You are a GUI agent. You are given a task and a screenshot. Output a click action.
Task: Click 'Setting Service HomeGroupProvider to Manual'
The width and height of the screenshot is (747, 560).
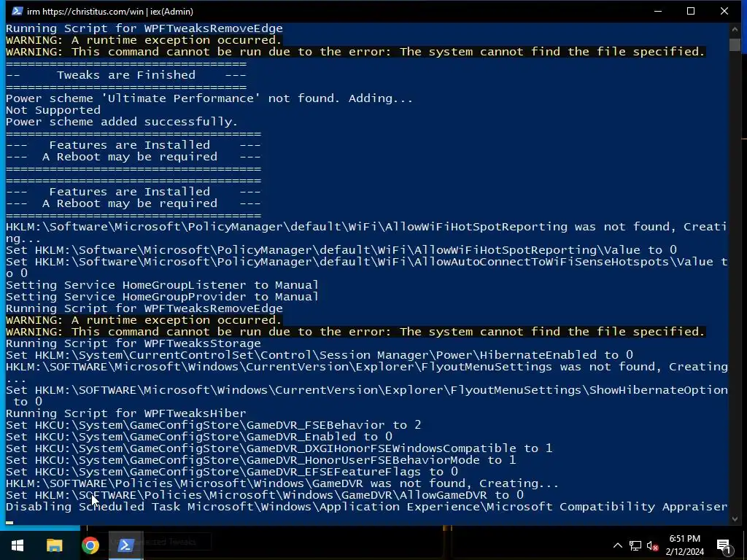(162, 297)
